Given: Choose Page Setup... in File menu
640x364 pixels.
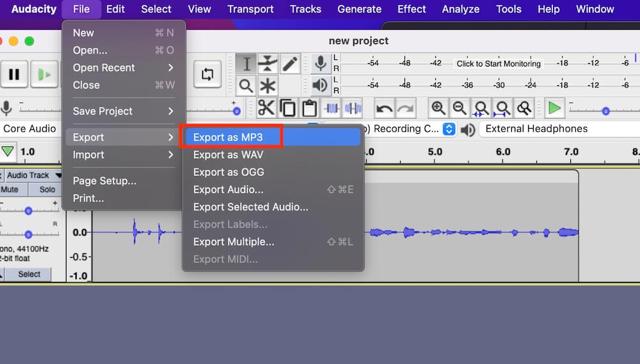Looking at the screenshot, I should coord(124,181).
